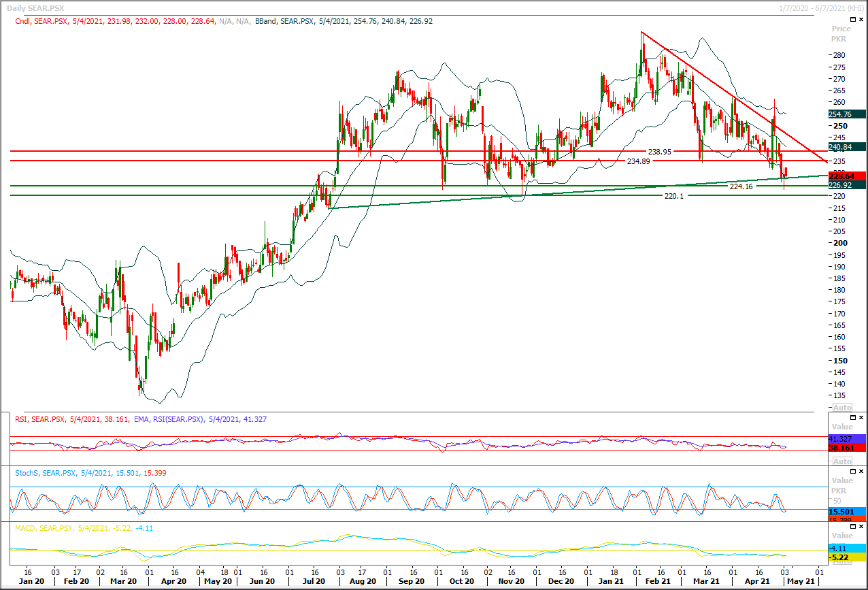Click the 254.76 upper band price tag

tap(847, 114)
